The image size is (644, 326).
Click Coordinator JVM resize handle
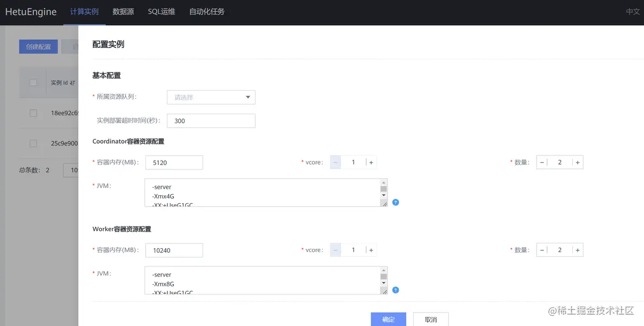[384, 203]
